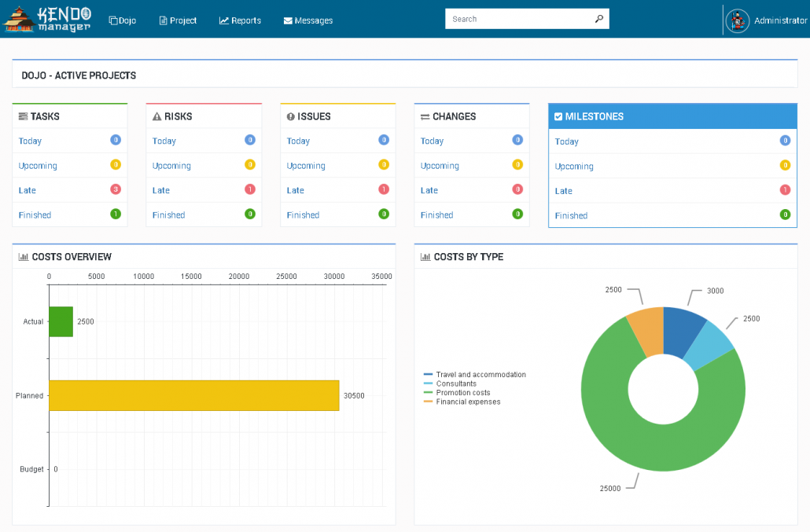The height and width of the screenshot is (532, 810).
Task: Open Late tasks link
Action: coord(28,190)
